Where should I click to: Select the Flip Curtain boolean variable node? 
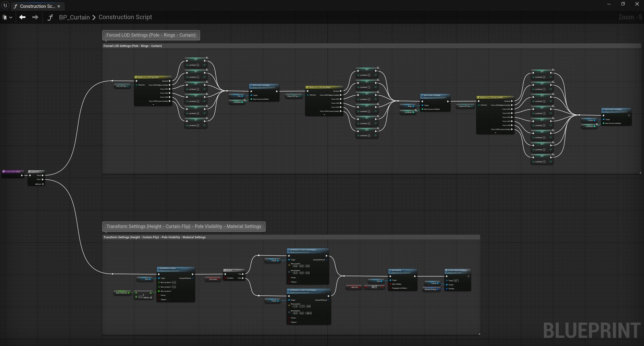pos(213,279)
